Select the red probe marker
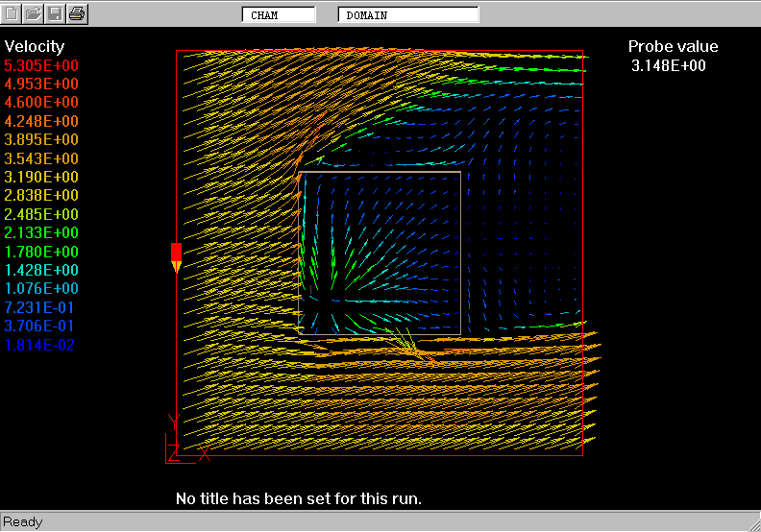 point(176,255)
